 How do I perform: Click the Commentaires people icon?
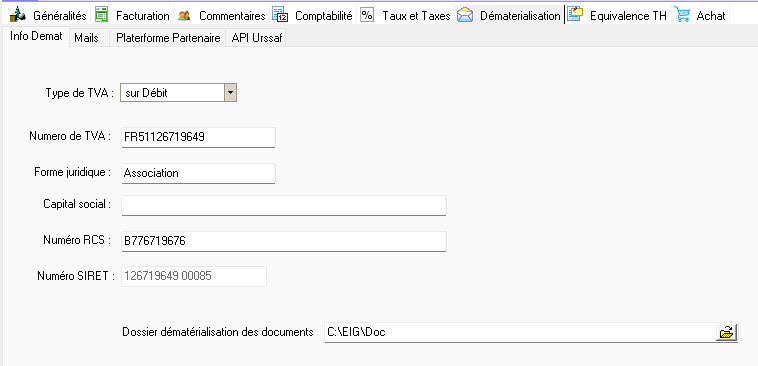(x=184, y=15)
